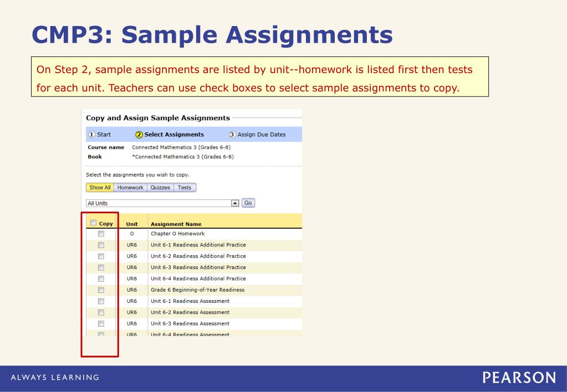The width and height of the screenshot is (567, 392).
Task: Check Unit 6-3 Readiness Assessment checkbox
Action: 101,324
